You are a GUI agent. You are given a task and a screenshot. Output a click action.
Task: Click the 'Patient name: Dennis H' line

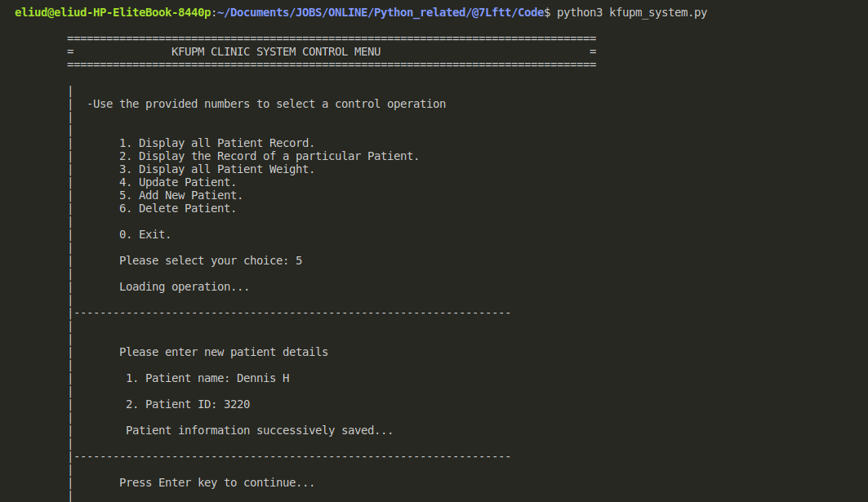(207, 378)
